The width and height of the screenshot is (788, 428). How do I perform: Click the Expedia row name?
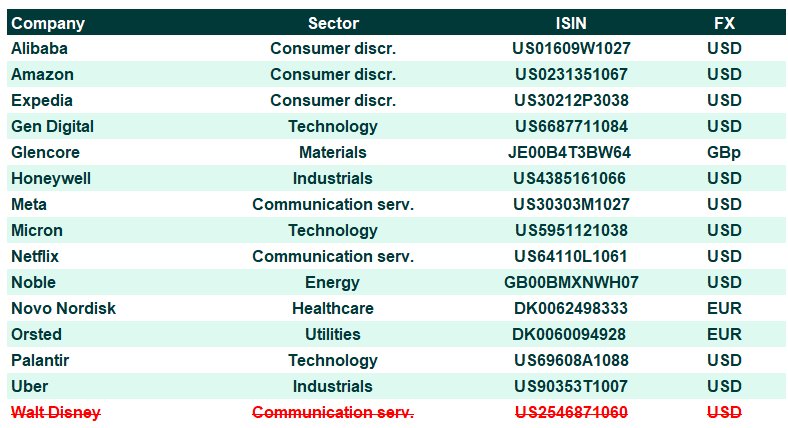point(42,100)
